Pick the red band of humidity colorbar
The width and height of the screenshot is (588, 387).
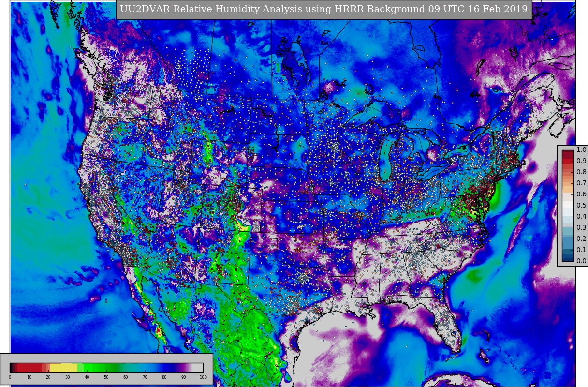[30, 368]
